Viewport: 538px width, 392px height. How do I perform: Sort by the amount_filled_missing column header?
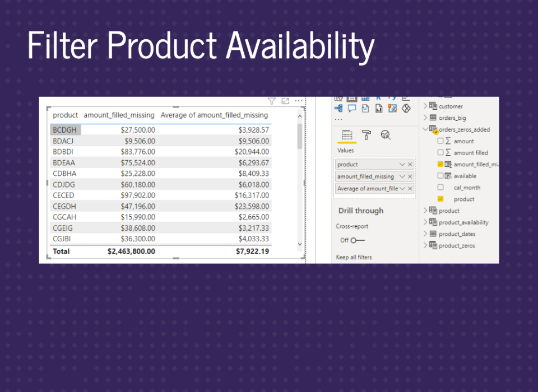(119, 115)
